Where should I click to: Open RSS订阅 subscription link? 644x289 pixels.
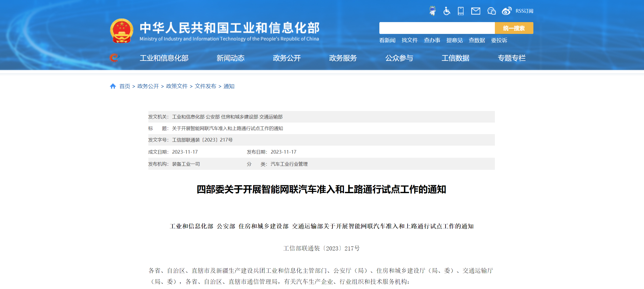click(x=524, y=11)
